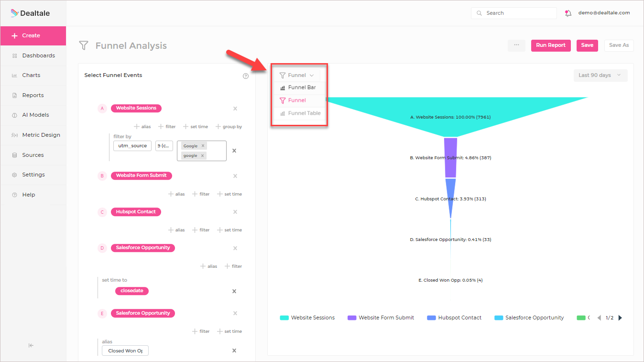Remove the closedate set time row
Image resolution: width=644 pixels, height=362 pixels.
pos(234,291)
